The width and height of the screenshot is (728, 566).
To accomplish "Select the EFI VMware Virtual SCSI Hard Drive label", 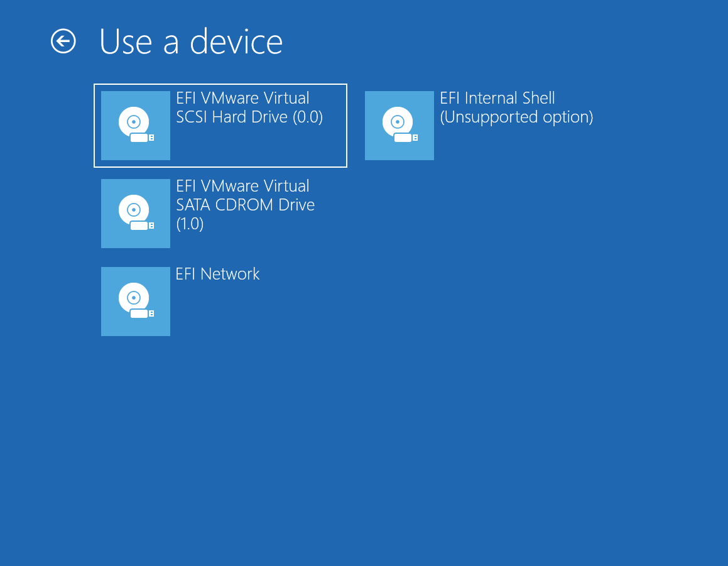I will click(x=249, y=107).
